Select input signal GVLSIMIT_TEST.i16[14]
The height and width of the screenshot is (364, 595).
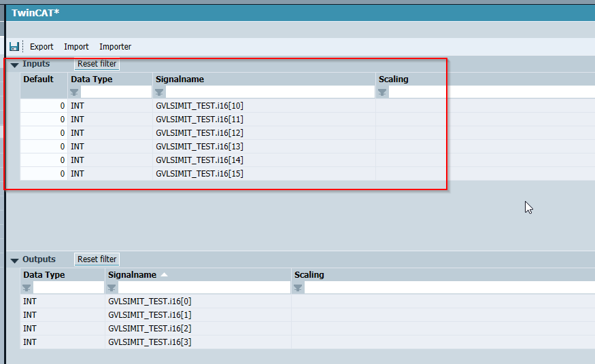point(199,160)
